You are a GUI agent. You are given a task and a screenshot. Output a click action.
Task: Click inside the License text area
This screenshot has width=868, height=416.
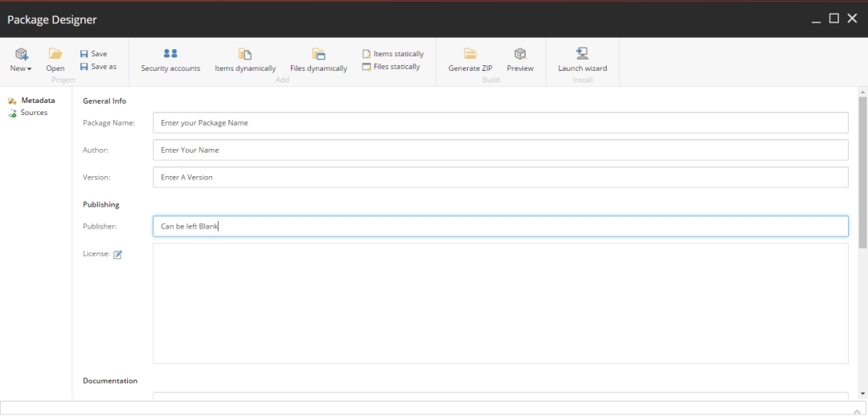500,303
